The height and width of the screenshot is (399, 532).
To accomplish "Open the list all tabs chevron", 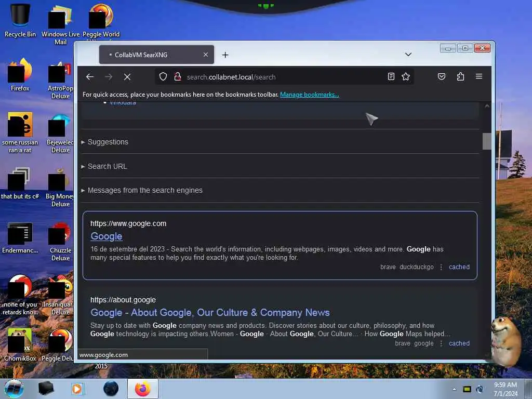I will (408, 54).
